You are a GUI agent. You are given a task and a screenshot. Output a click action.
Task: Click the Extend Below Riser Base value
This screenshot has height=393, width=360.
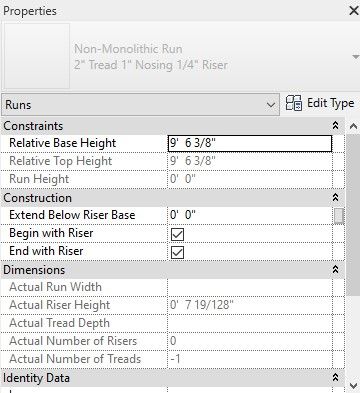[250, 215]
